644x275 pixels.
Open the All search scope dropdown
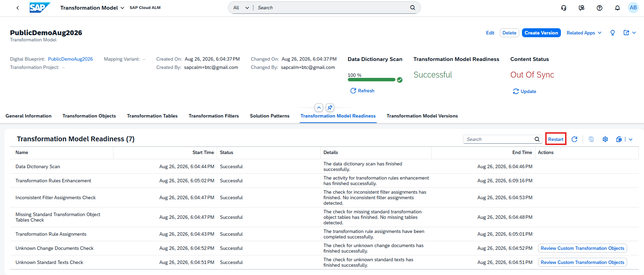coord(241,8)
